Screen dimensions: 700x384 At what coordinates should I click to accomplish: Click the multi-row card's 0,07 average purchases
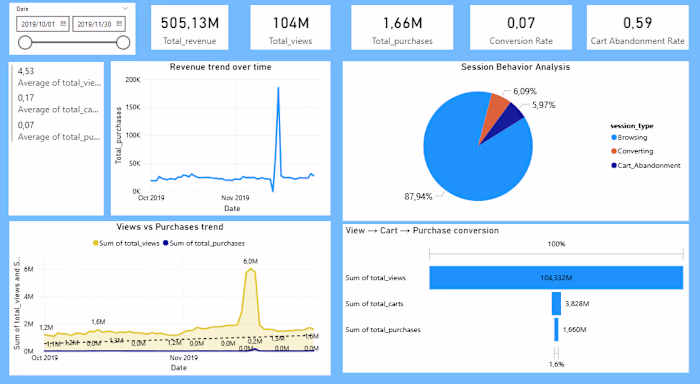[26, 125]
